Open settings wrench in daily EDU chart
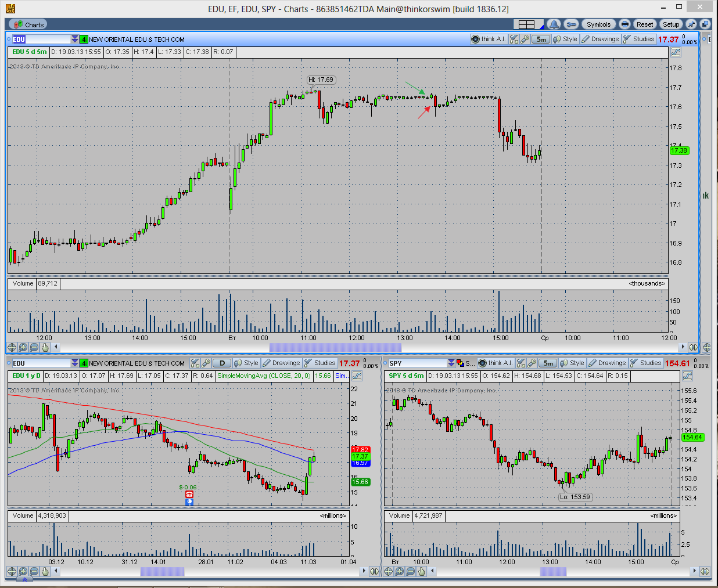The height and width of the screenshot is (588, 718). click(206, 363)
